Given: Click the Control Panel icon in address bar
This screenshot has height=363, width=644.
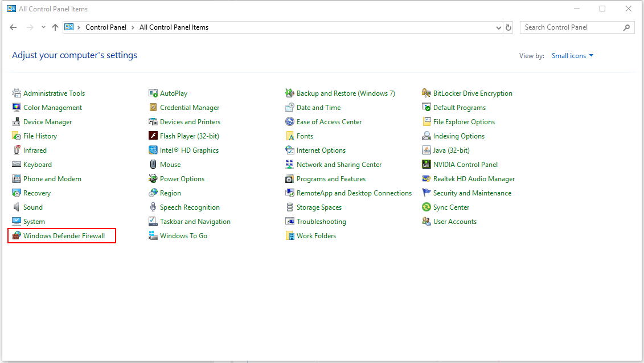Looking at the screenshot, I should click(x=69, y=27).
